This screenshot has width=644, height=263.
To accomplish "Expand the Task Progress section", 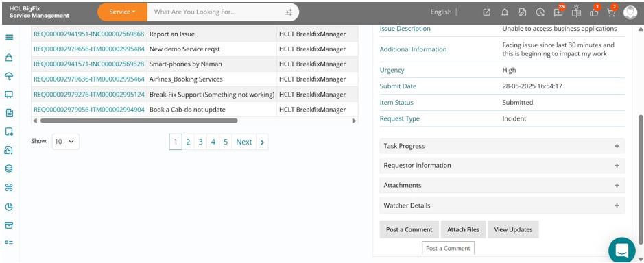I will tap(502, 146).
